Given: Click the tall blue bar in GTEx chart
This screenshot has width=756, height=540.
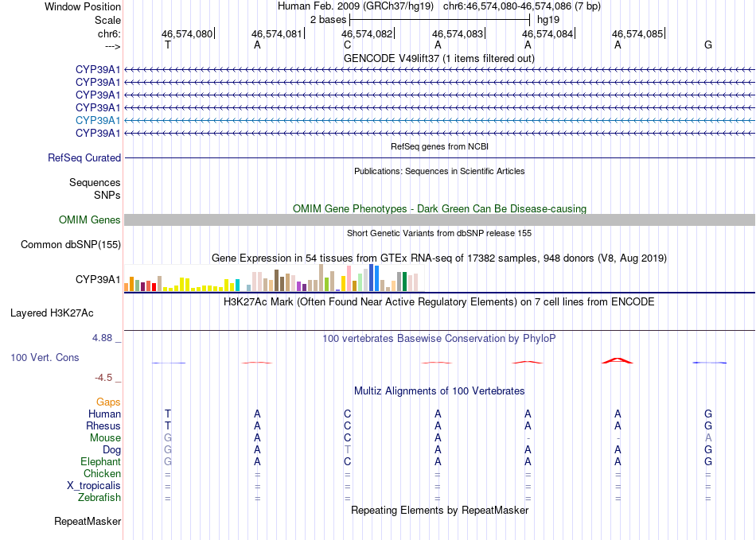Looking at the screenshot, I should [371, 278].
